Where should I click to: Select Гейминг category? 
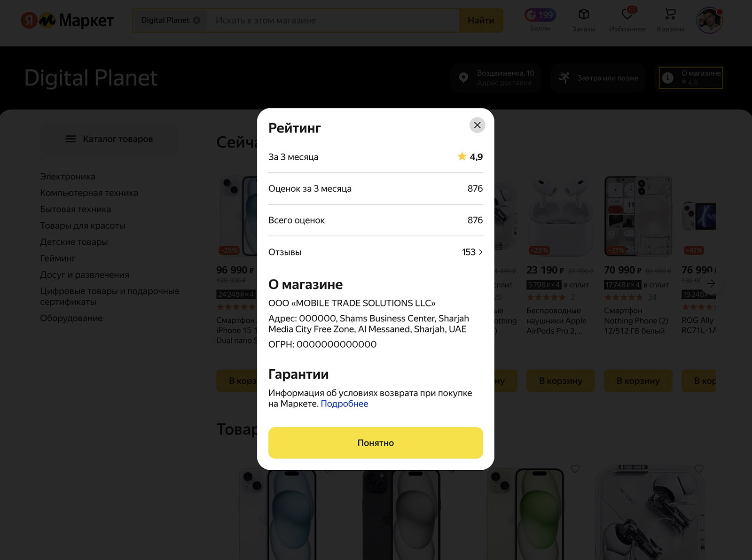(58, 258)
